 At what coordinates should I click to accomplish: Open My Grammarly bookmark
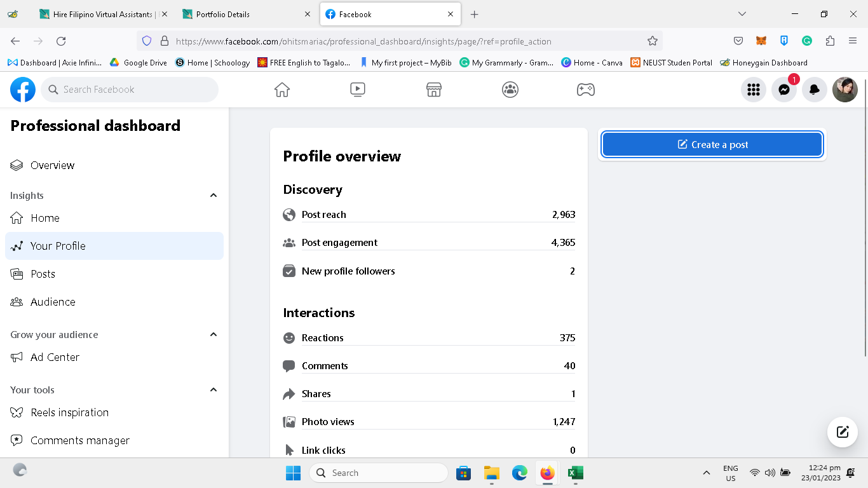coord(506,63)
